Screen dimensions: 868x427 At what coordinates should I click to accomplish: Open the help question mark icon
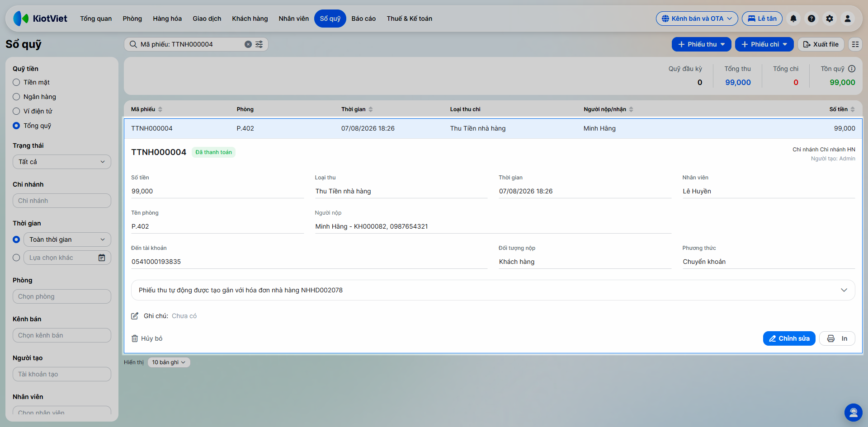[811, 19]
